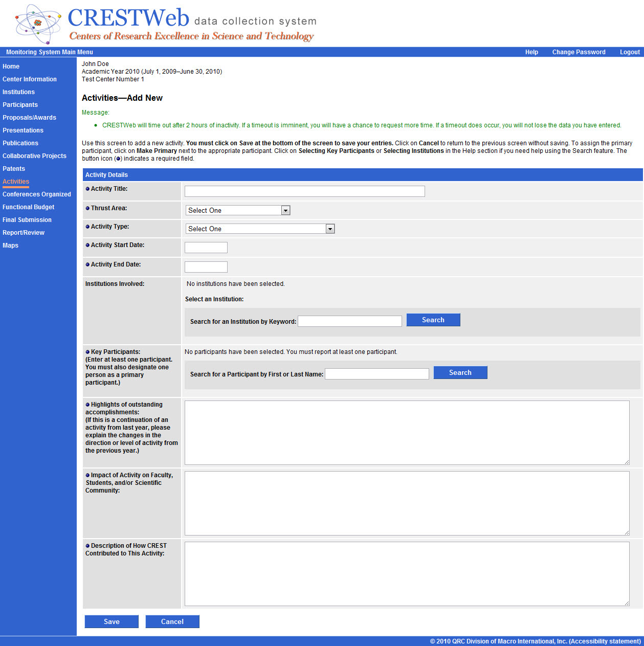Click the Activity Start Date field

(206, 248)
